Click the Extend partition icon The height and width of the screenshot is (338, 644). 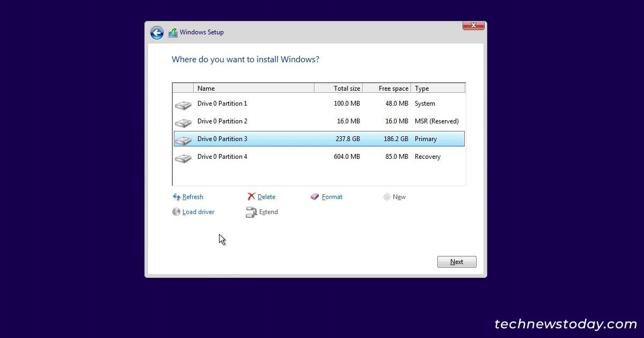251,212
